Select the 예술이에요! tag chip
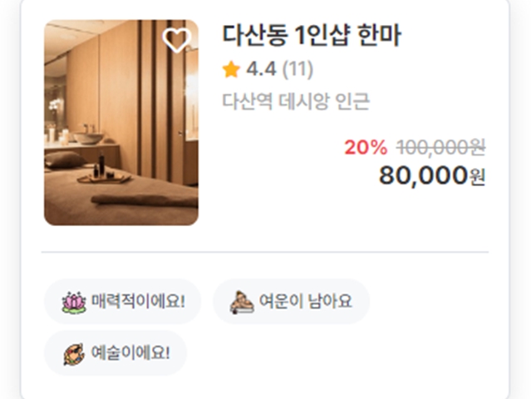This screenshot has width=532, height=399. (x=116, y=352)
